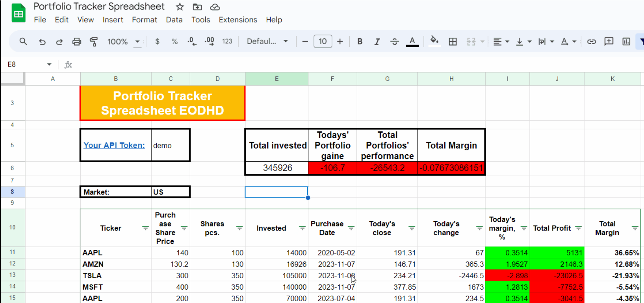The width and height of the screenshot is (644, 303).
Task: Open the Total Profit column filter
Action: coord(578,228)
